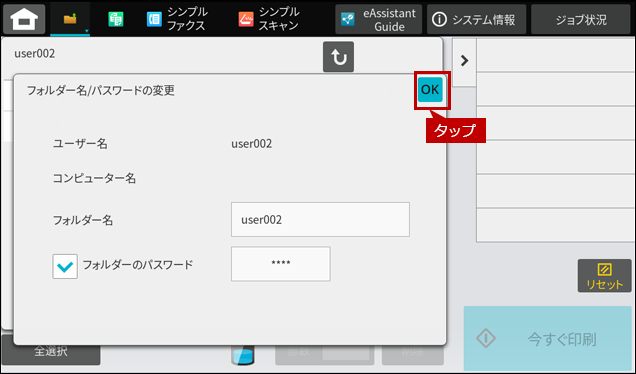Viewport: 636px width, 374px height.
Task: Open シンプルファクス mode
Action: tap(177, 19)
